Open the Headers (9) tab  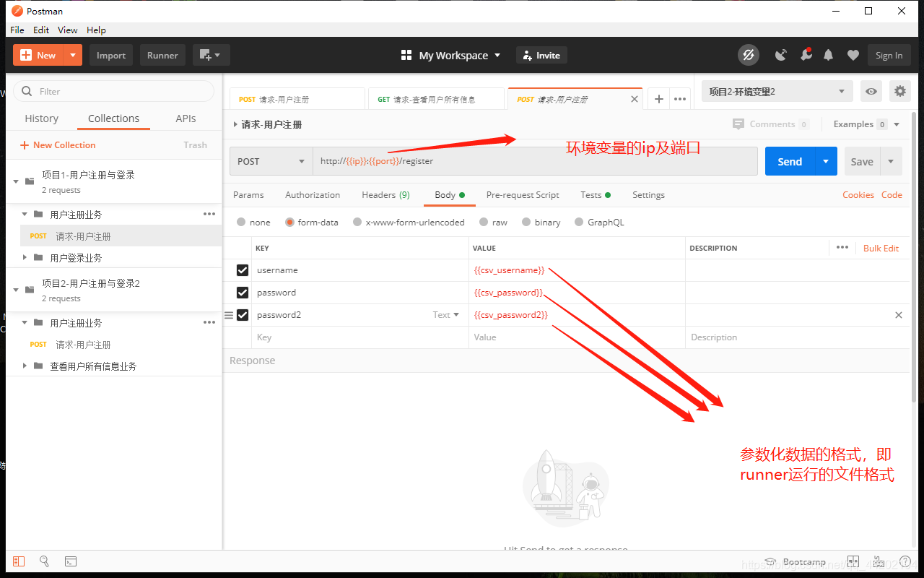(385, 195)
